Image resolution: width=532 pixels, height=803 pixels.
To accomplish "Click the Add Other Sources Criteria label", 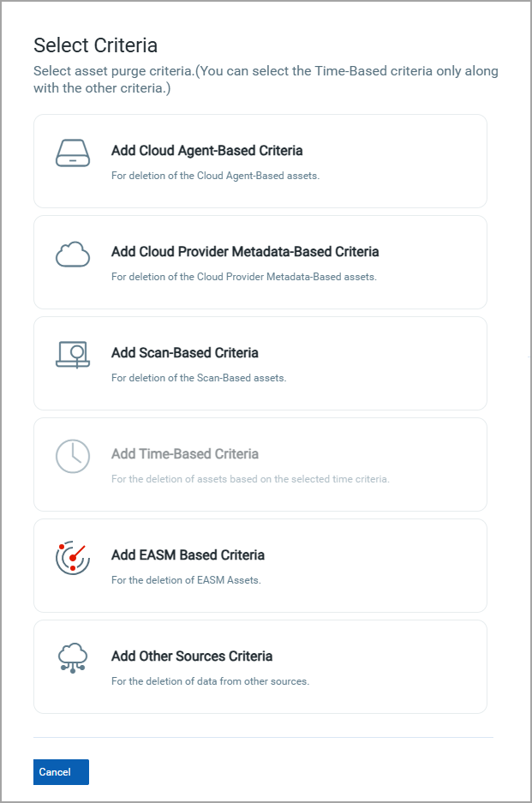I will [192, 656].
